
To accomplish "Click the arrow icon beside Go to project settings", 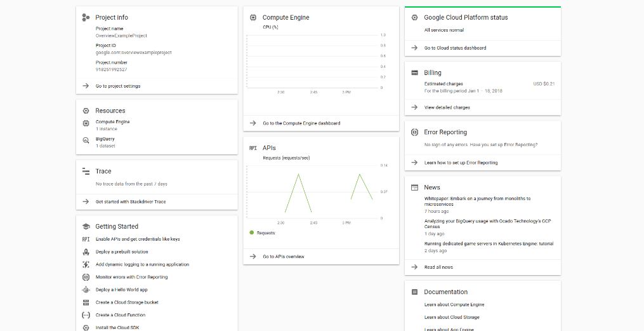I will pyautogui.click(x=86, y=86).
